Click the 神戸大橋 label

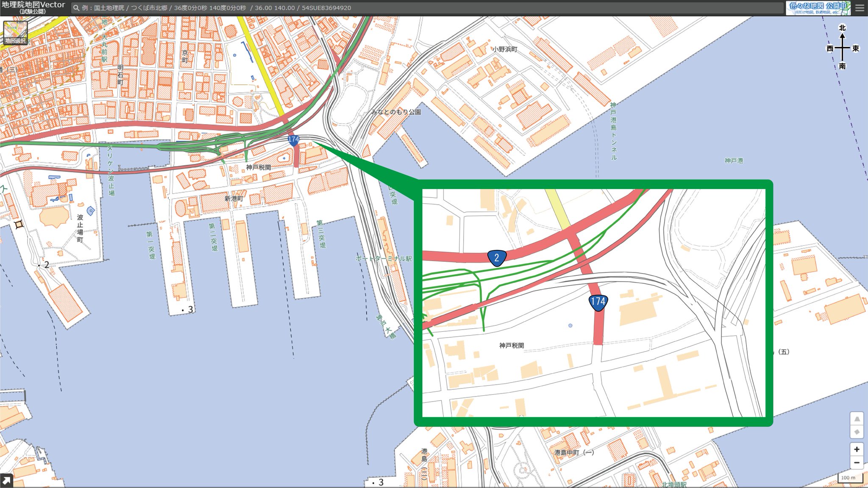(386, 326)
